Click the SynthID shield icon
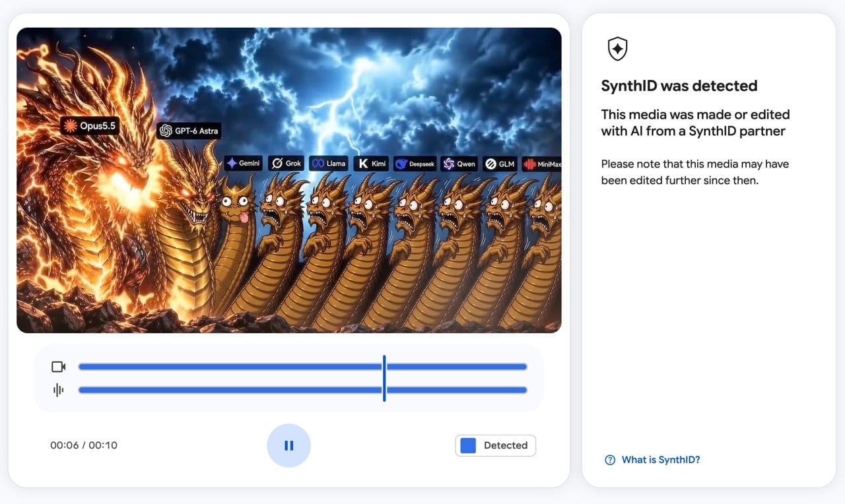845x504 pixels. coord(617,49)
